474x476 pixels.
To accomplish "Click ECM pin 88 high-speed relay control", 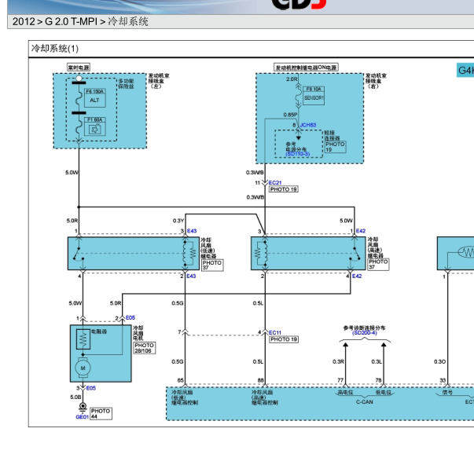I will [x=264, y=397].
